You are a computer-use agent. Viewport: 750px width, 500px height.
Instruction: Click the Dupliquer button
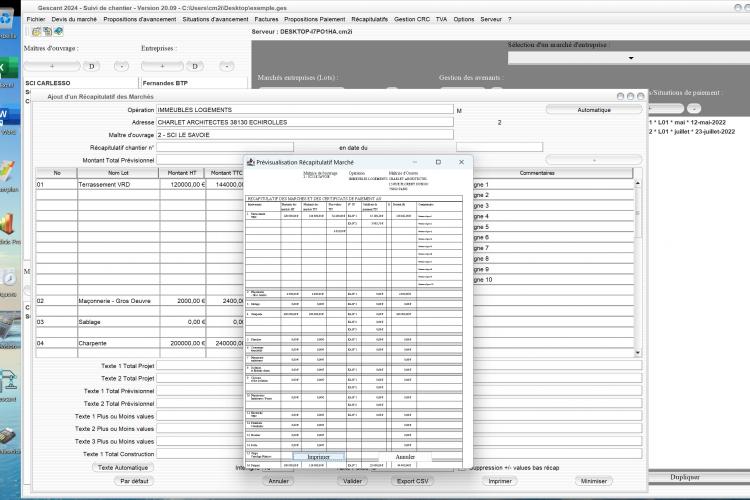685,477
